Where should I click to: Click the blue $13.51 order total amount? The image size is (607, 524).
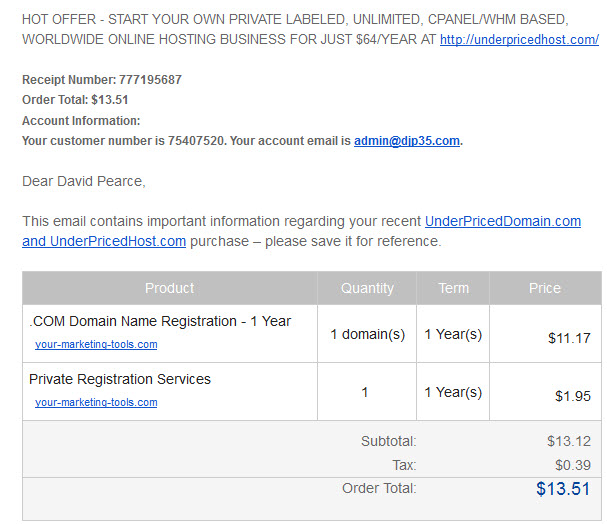click(563, 488)
